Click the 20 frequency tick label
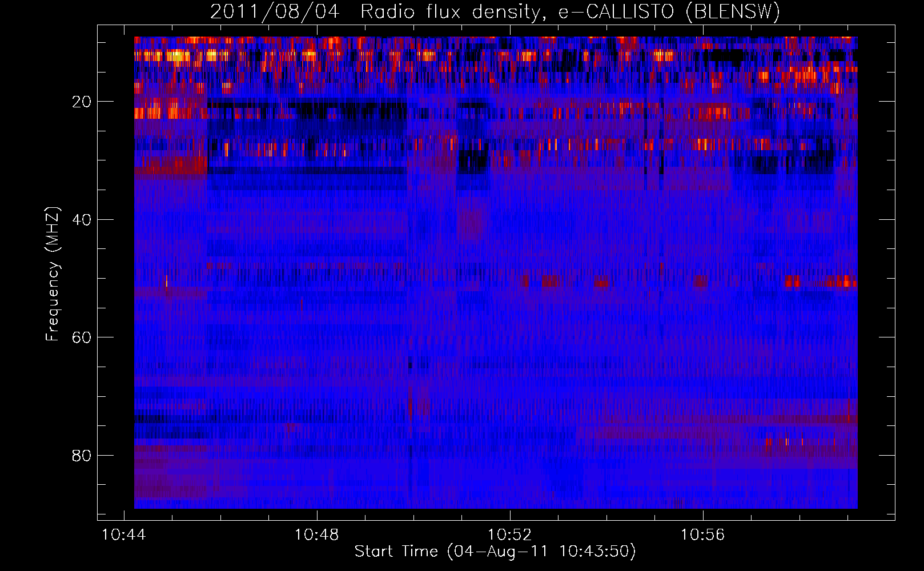 82,102
